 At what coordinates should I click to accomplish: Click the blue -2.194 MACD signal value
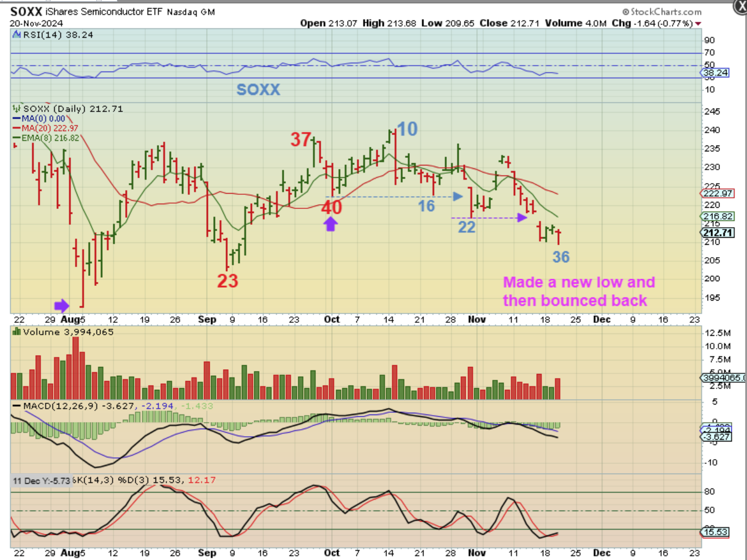(x=157, y=406)
